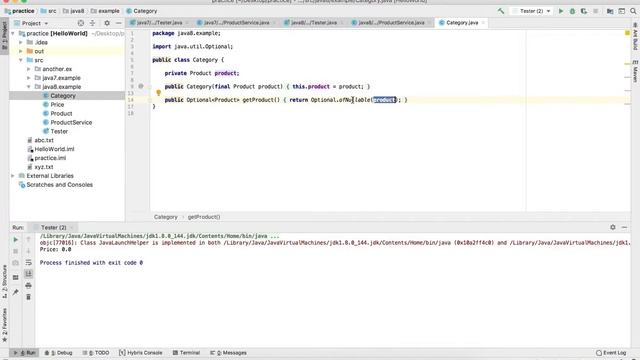Open the Event Log
The image size is (640, 360).
(x=611, y=353)
